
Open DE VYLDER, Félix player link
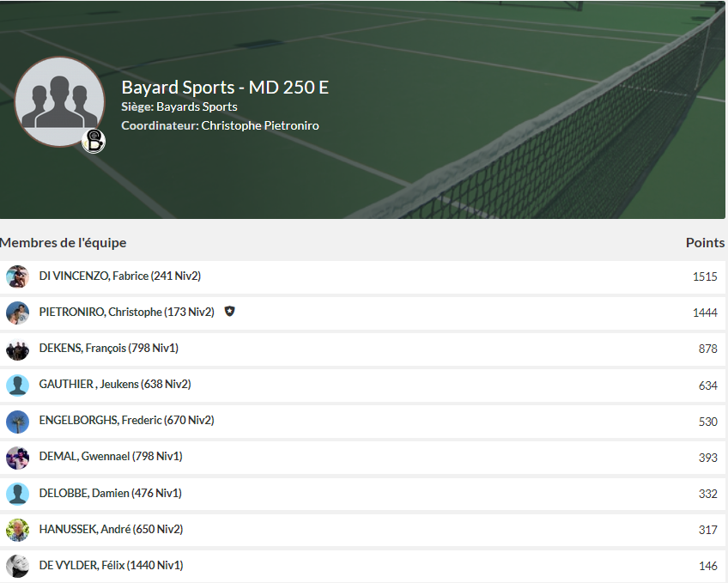point(111,565)
